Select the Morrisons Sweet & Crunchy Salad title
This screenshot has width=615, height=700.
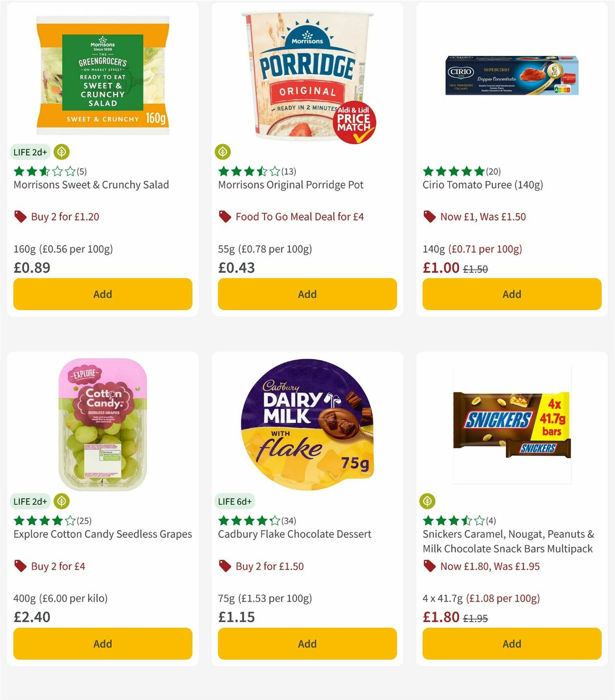[x=91, y=184]
